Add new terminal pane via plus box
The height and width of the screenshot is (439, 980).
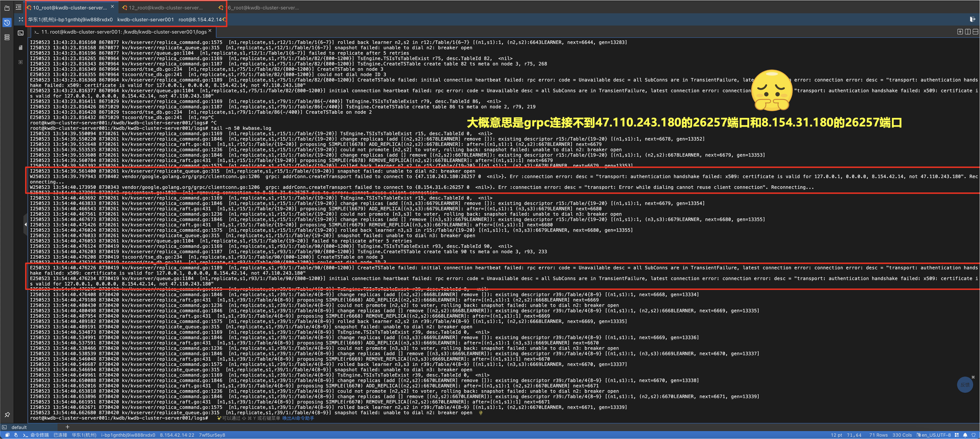click(x=960, y=32)
